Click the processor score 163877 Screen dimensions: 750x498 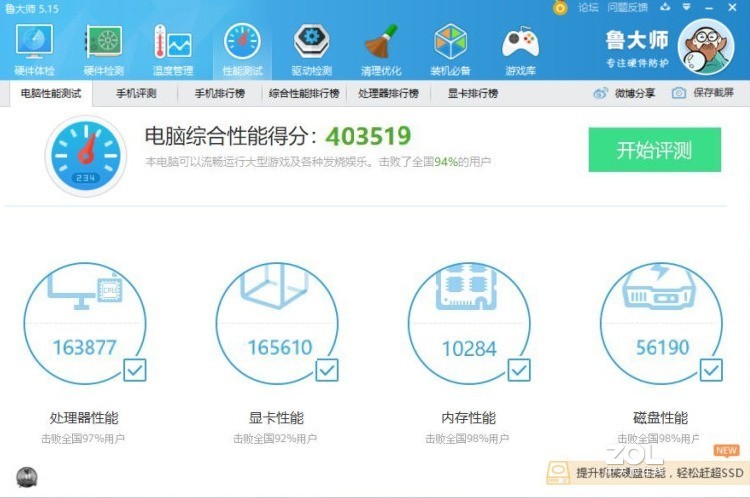(x=85, y=348)
